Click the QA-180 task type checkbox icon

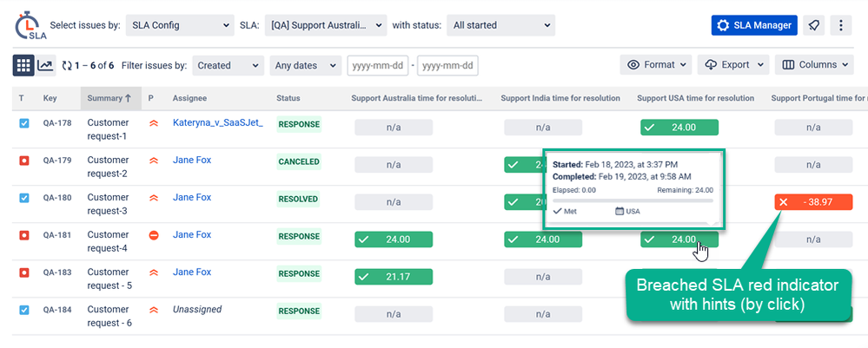[x=24, y=198]
